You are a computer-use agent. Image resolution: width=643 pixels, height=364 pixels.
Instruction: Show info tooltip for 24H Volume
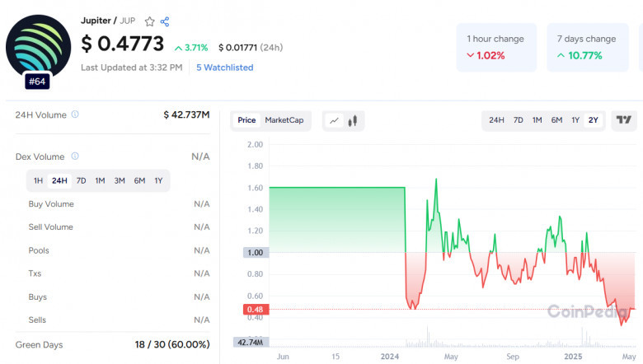pyautogui.click(x=75, y=114)
